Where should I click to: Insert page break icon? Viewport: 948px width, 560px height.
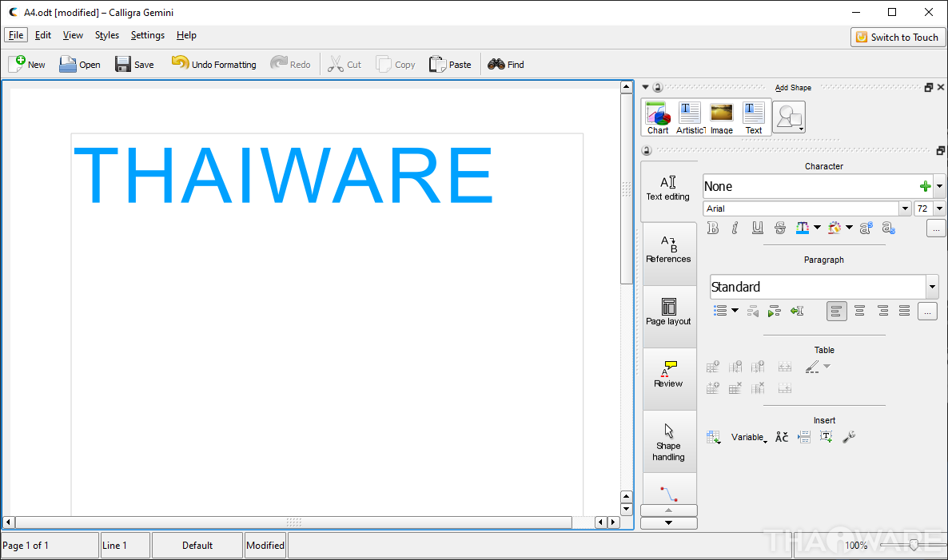(803, 437)
